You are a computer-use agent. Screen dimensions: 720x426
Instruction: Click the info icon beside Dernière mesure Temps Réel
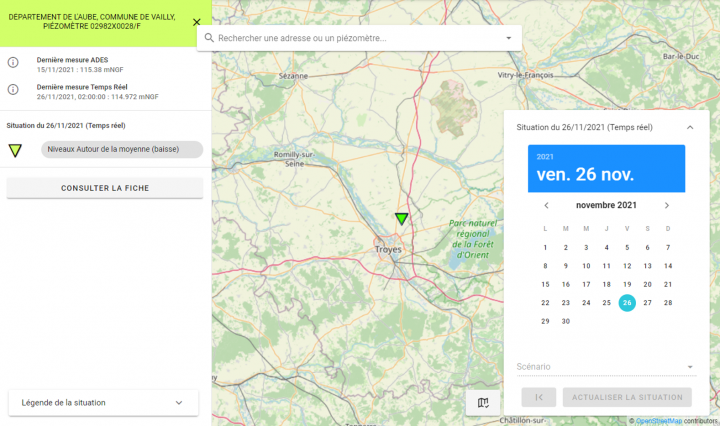13,90
